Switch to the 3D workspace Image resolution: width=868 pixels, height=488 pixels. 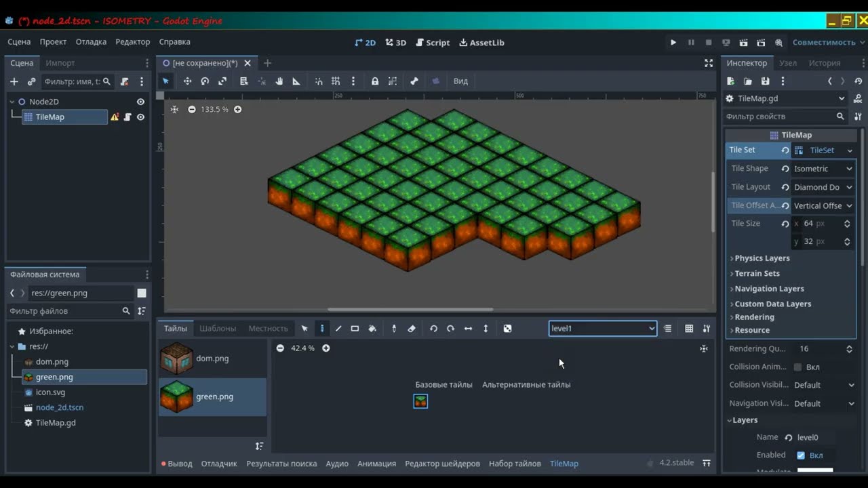[x=395, y=42]
